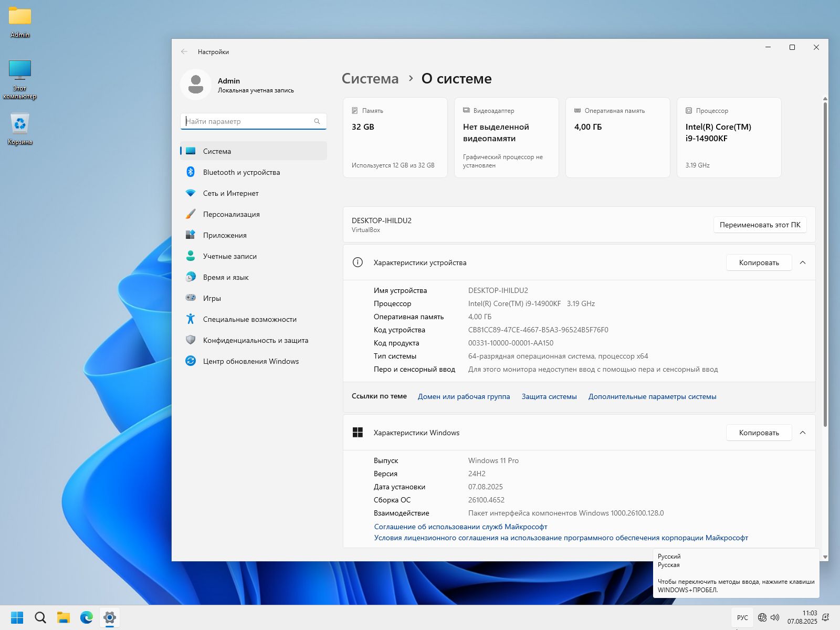
Task: Collapse Характеристики устройства section chevron
Action: tap(803, 262)
